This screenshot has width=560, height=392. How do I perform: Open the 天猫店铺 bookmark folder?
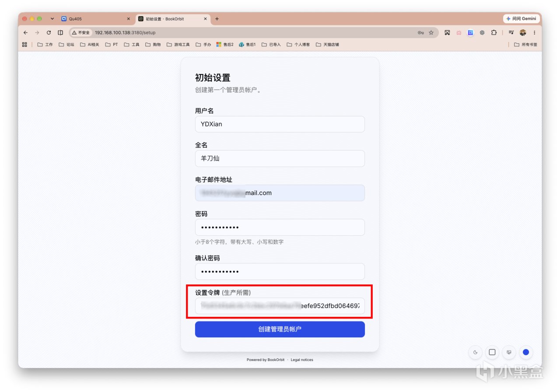coord(327,44)
